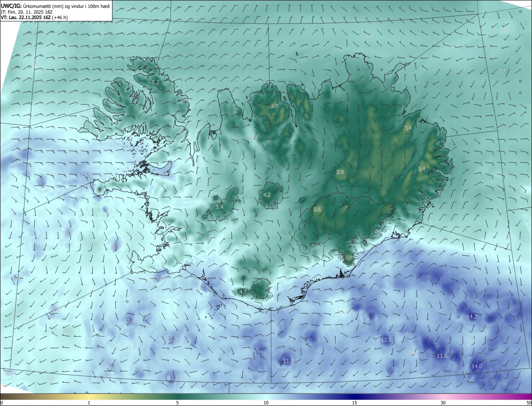This screenshot has height=406, width=532.
Task: Click the UWC/IG title in the header box
Action: [x=11, y=6]
